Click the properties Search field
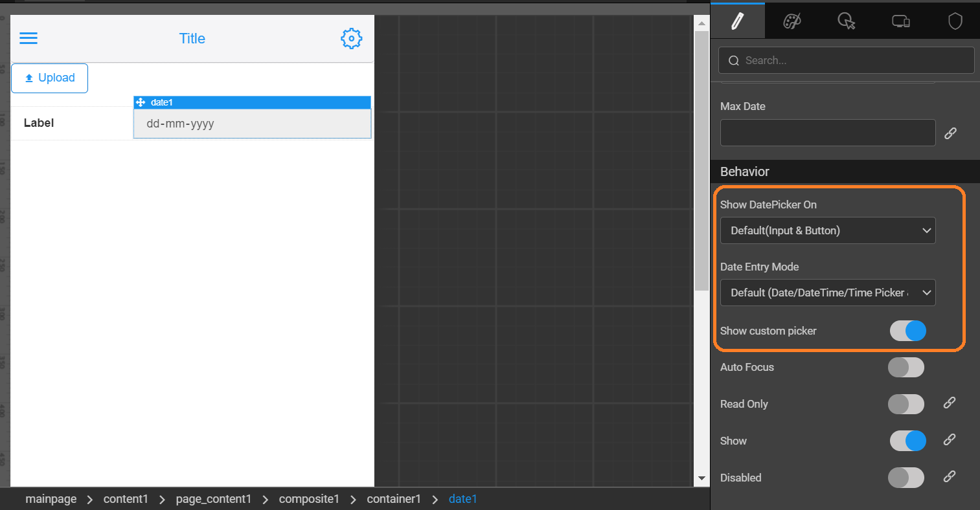 pyautogui.click(x=846, y=60)
